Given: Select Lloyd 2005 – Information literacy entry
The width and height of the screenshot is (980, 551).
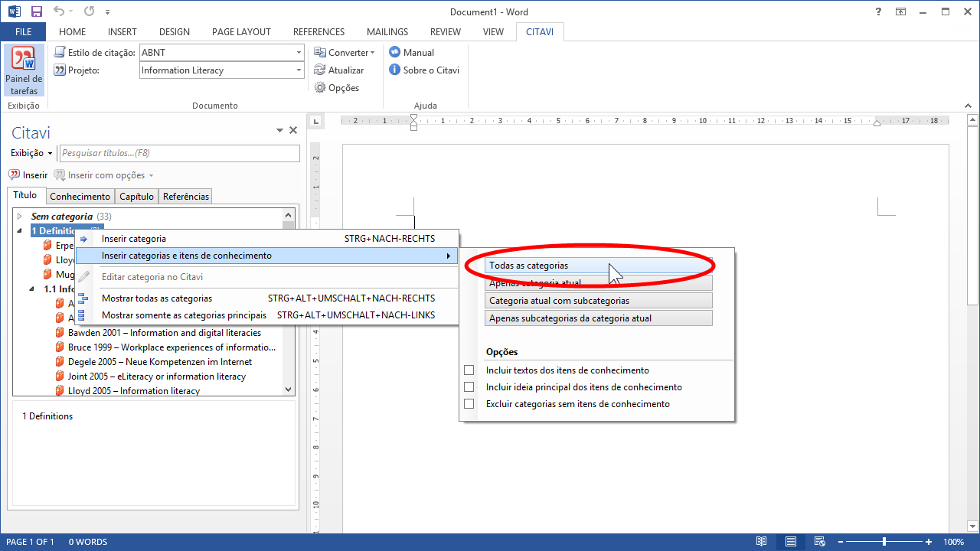Looking at the screenshot, I should pos(134,391).
